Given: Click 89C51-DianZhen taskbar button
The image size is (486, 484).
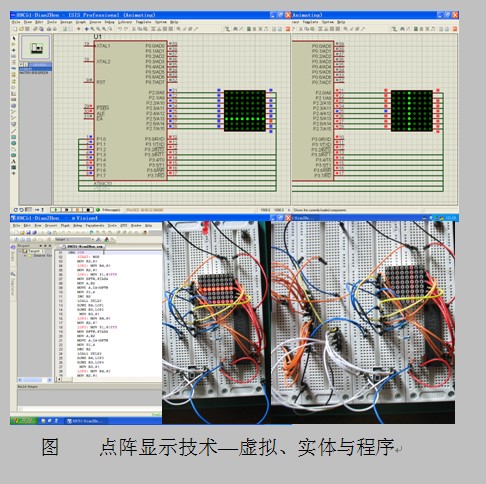Looking at the screenshot, I should click(x=86, y=421).
